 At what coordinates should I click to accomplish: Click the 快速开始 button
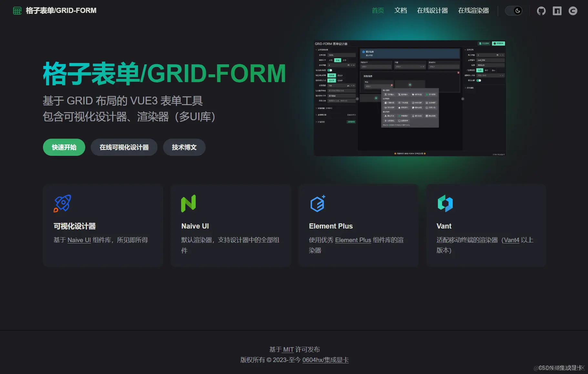pos(64,147)
